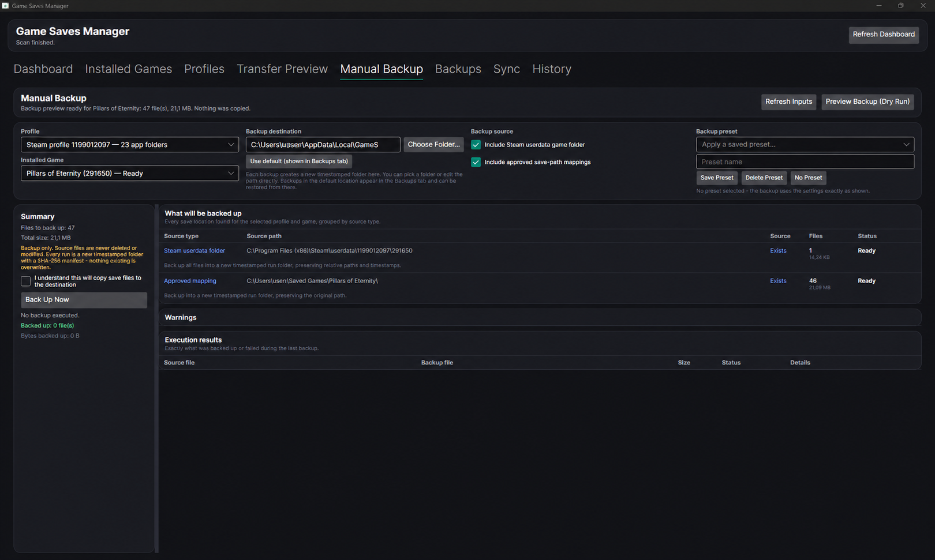
Task: Click the Files column header
Action: (x=816, y=236)
